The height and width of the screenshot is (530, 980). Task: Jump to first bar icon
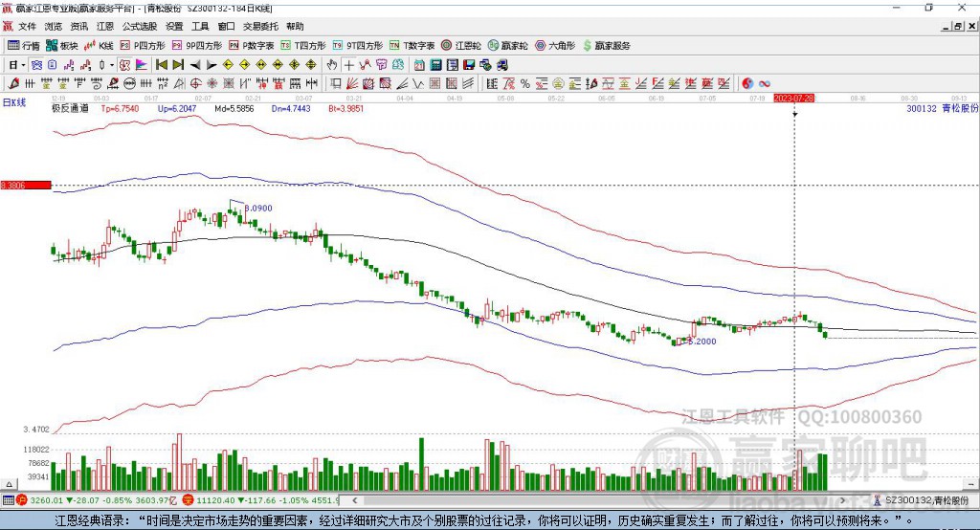click(x=161, y=65)
